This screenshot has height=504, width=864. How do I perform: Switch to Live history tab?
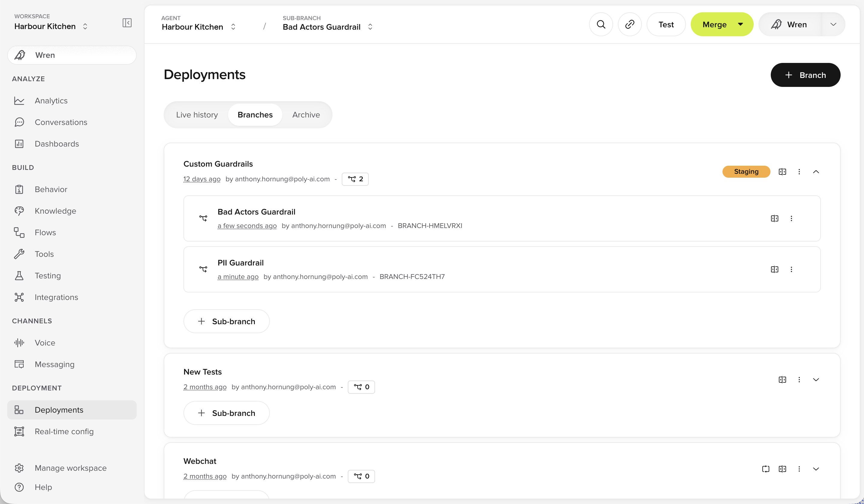click(197, 115)
